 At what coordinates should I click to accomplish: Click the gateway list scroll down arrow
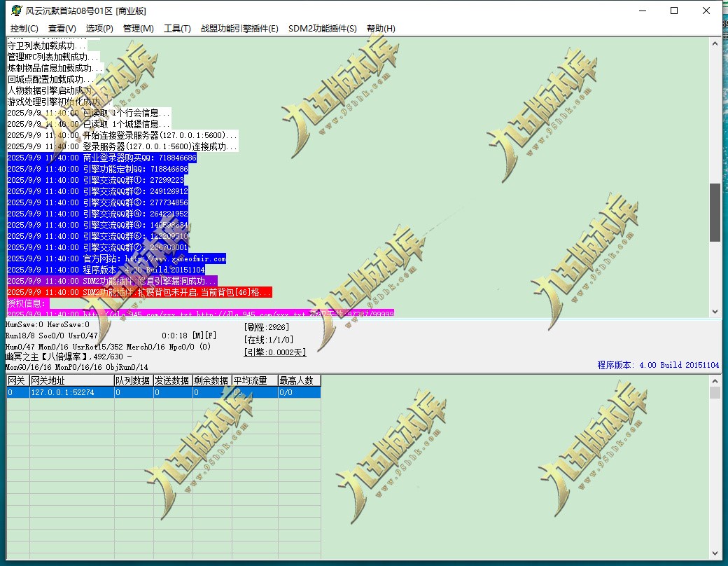click(x=715, y=553)
